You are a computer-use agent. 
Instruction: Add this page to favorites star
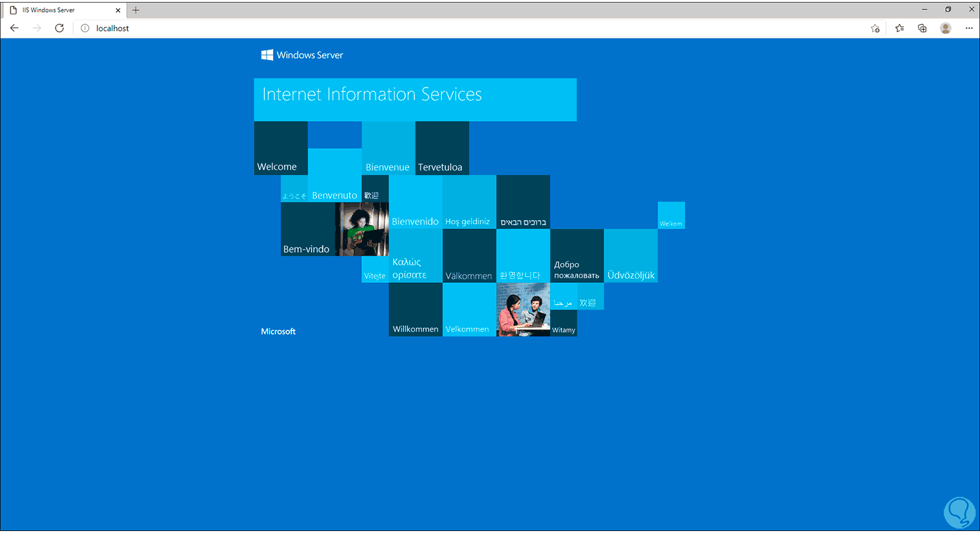(x=875, y=28)
